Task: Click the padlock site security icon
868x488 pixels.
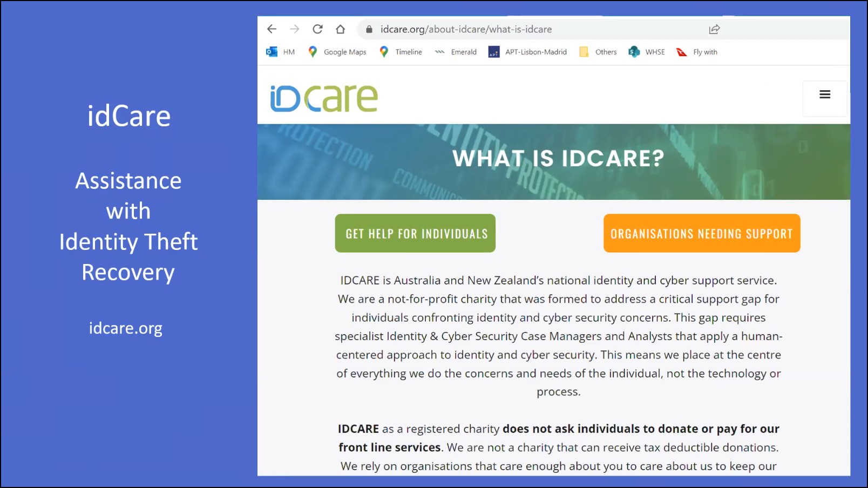Action: point(369,30)
